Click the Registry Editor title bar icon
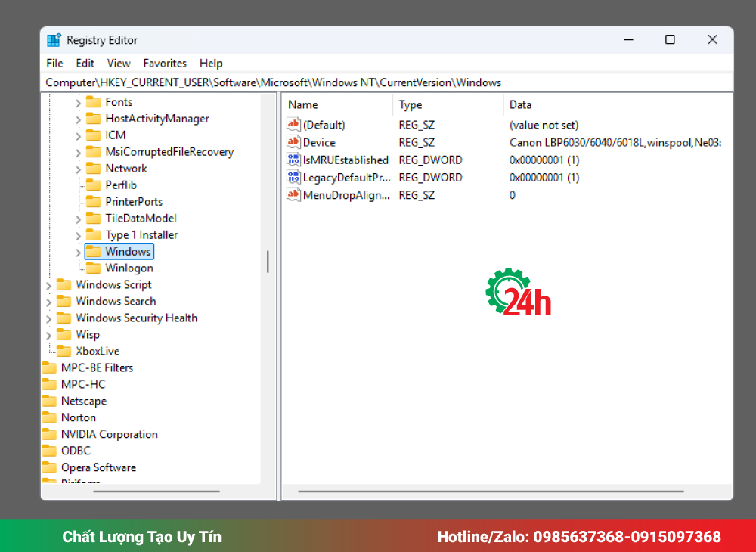 54,40
